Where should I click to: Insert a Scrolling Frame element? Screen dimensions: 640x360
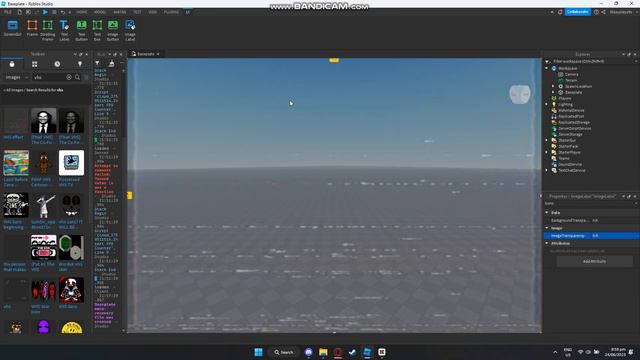[x=47, y=30]
